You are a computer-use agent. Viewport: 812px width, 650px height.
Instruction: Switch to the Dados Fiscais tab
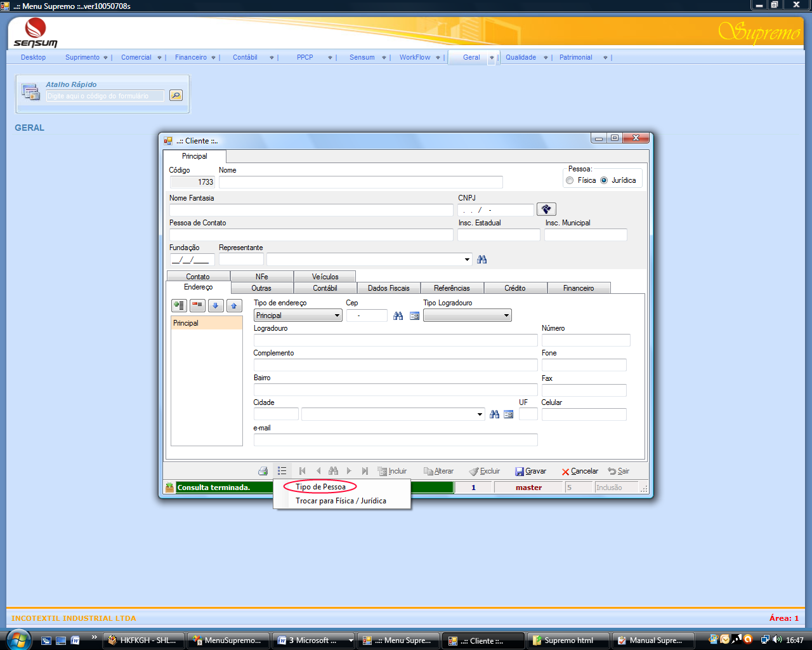coord(389,288)
